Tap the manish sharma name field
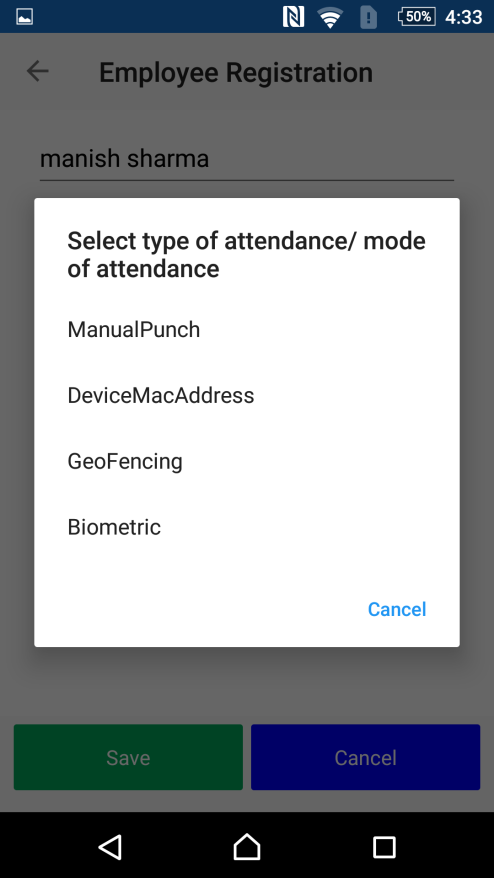494x878 pixels. [x=246, y=159]
